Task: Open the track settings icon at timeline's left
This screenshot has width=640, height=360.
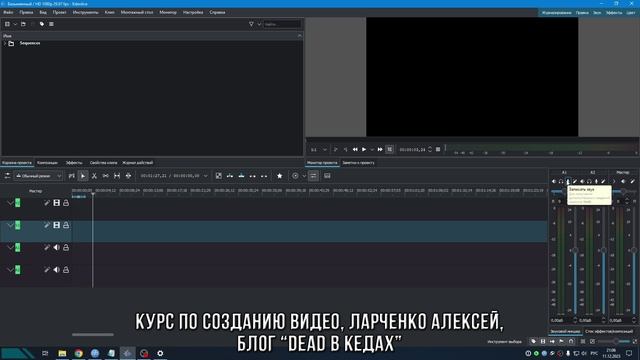Action: tap(7, 176)
